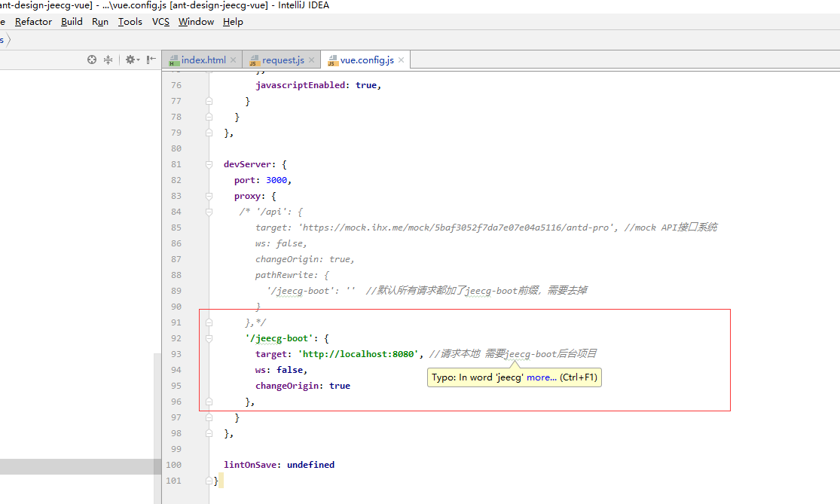Open the Run menu

click(x=100, y=21)
